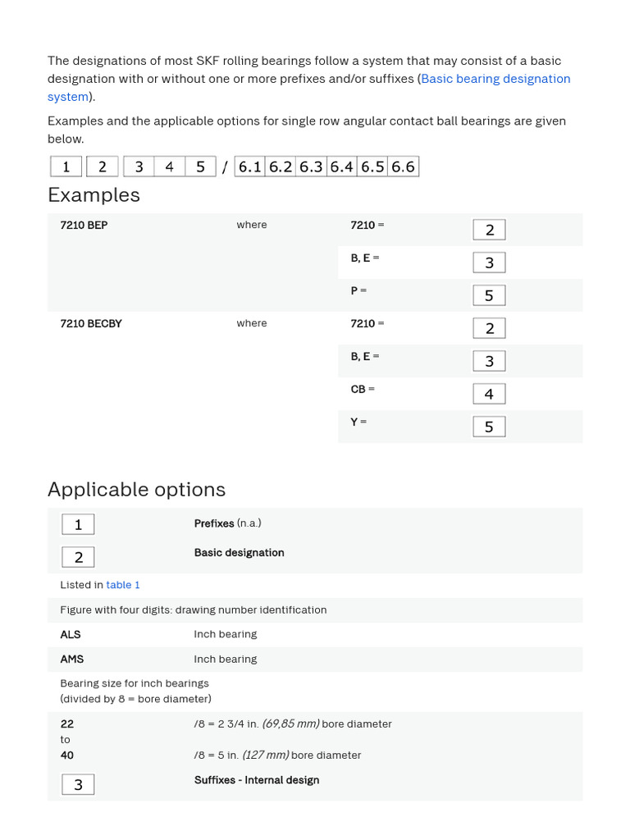The height and width of the screenshot is (840, 630).
Task: Click box 2 next to Basic designation
Action: pyautogui.click(x=78, y=557)
